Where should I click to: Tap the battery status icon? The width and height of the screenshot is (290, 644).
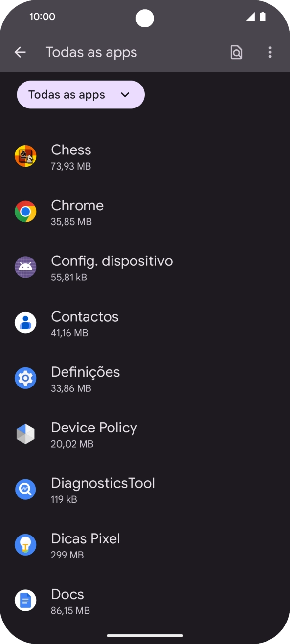263,17
